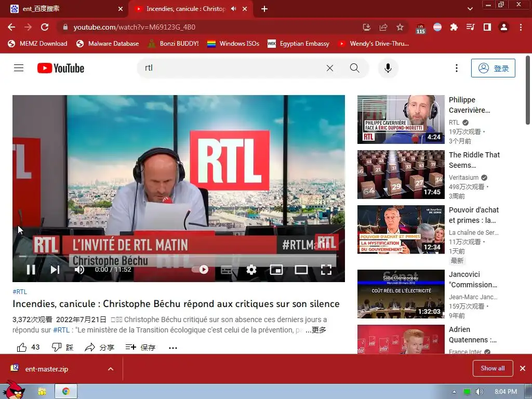Image resolution: width=532 pixels, height=399 pixels.
Task: Dislike the video with thumbs down
Action: pos(62,347)
